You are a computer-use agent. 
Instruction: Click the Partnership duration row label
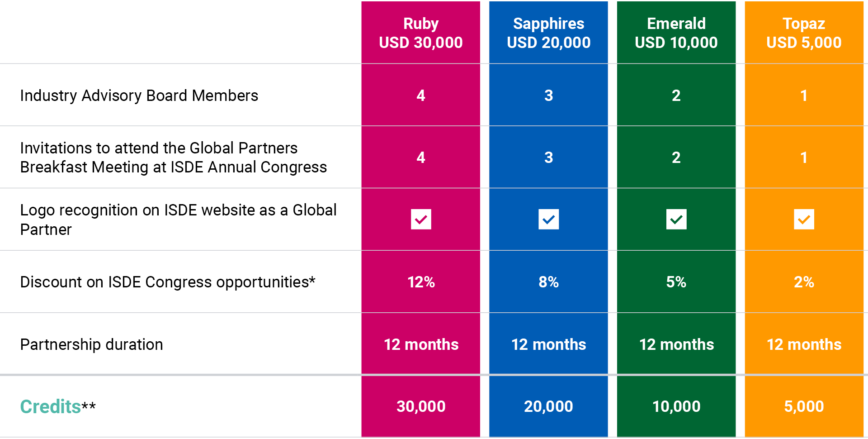[x=91, y=344]
